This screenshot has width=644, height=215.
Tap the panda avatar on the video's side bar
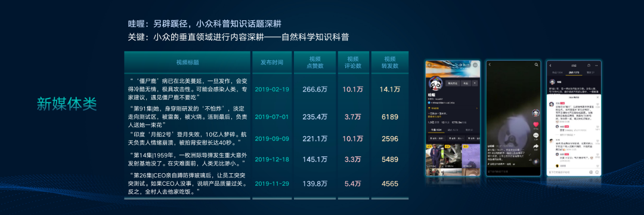click(x=536, y=113)
